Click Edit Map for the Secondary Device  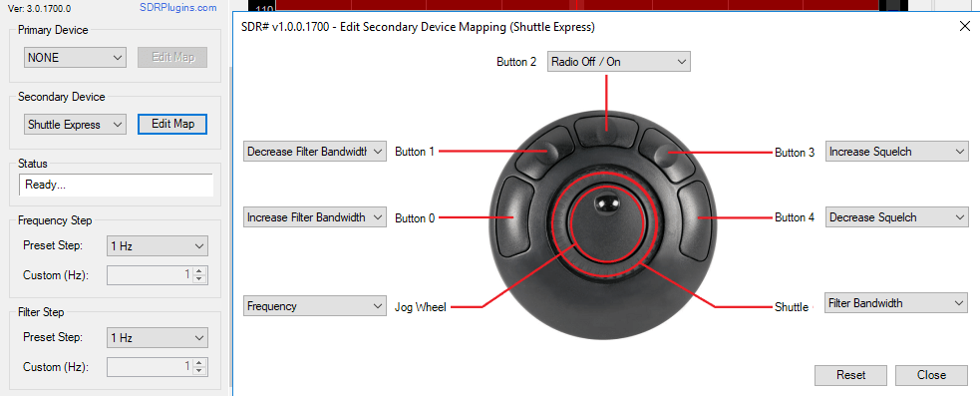click(x=172, y=124)
